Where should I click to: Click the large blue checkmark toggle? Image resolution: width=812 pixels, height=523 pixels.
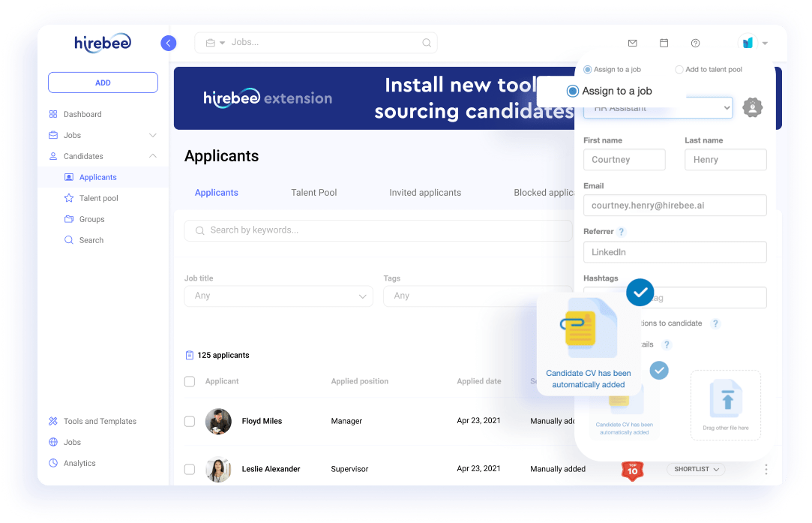(640, 293)
